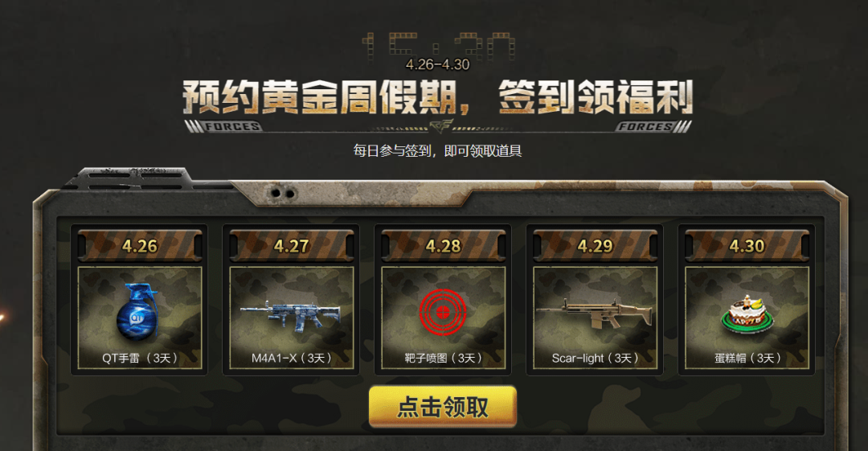Click the CF logo under the title
The height and width of the screenshot is (451, 868).
[441, 125]
